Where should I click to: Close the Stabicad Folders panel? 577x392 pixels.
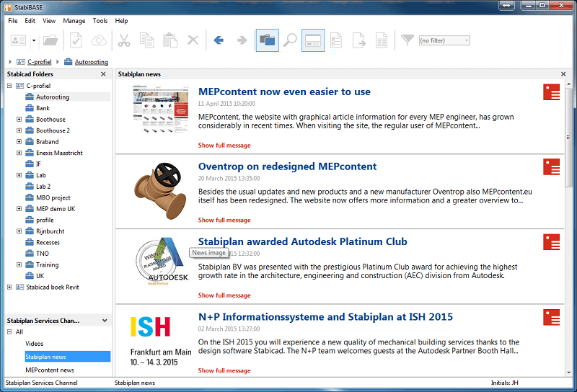coord(103,74)
